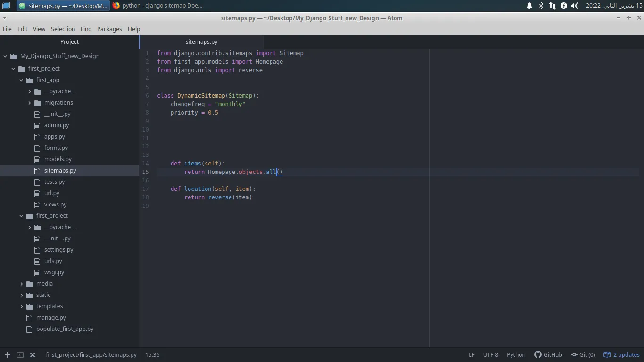Click line number 17 in the gutter
The width and height of the screenshot is (644, 362).
pos(146,189)
